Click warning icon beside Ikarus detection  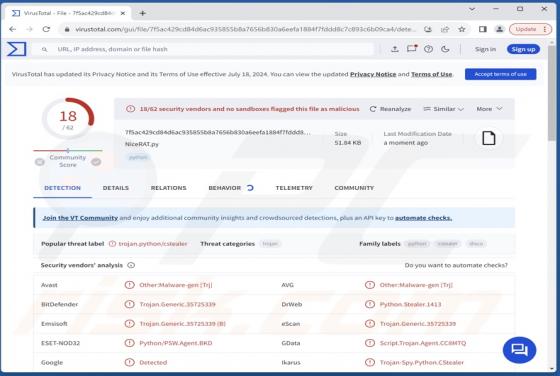coord(370,362)
